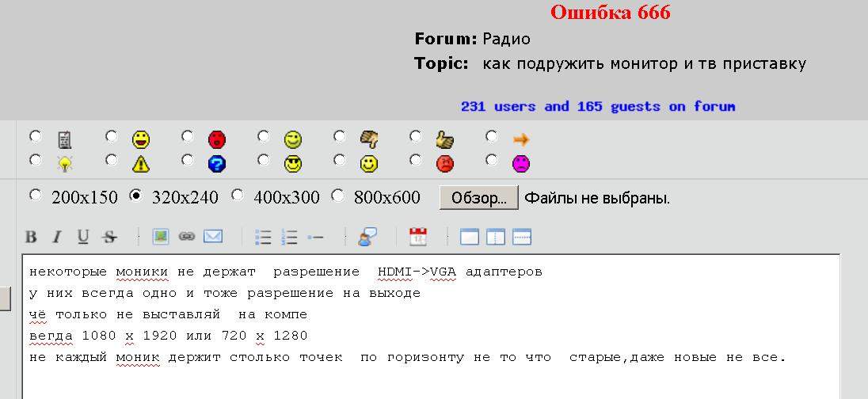
Task: Click the single-window layout icon in toolbar
Action: pyautogui.click(x=470, y=236)
